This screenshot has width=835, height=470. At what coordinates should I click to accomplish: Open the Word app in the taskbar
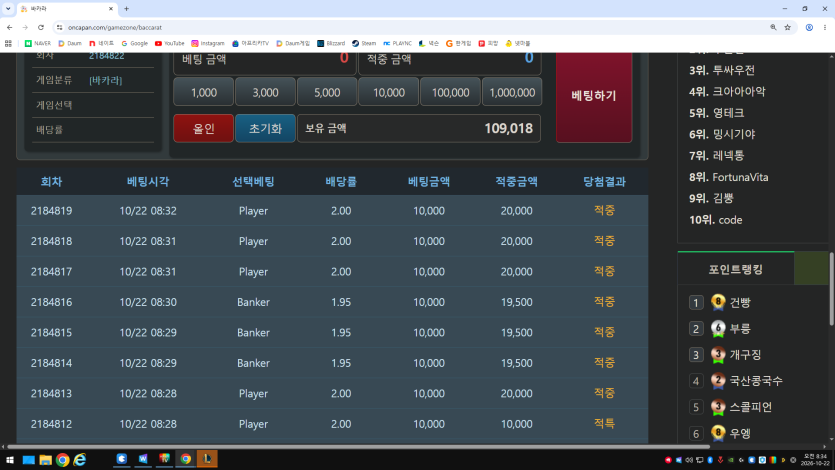(x=143, y=459)
